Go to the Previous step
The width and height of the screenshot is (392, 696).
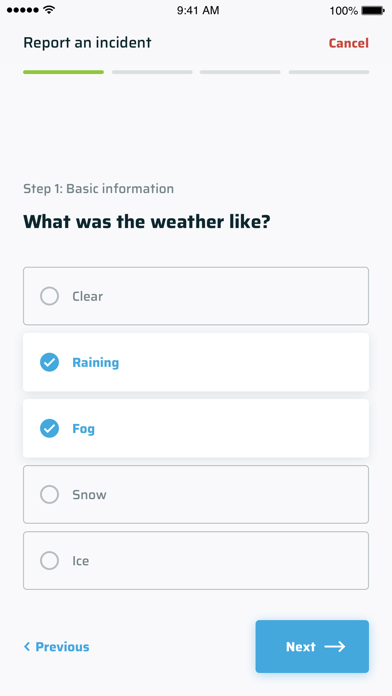click(x=56, y=647)
